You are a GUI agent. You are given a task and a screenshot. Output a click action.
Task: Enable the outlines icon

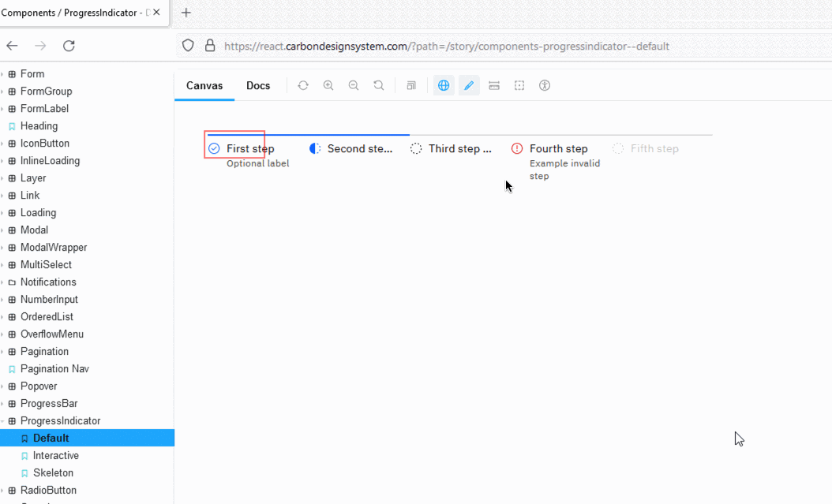[x=519, y=85]
